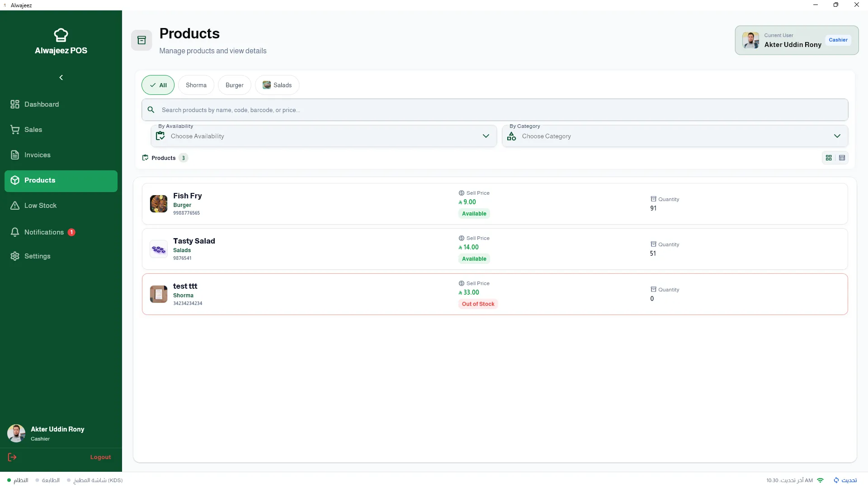Click the test ttt product thumbnail

[x=159, y=294]
